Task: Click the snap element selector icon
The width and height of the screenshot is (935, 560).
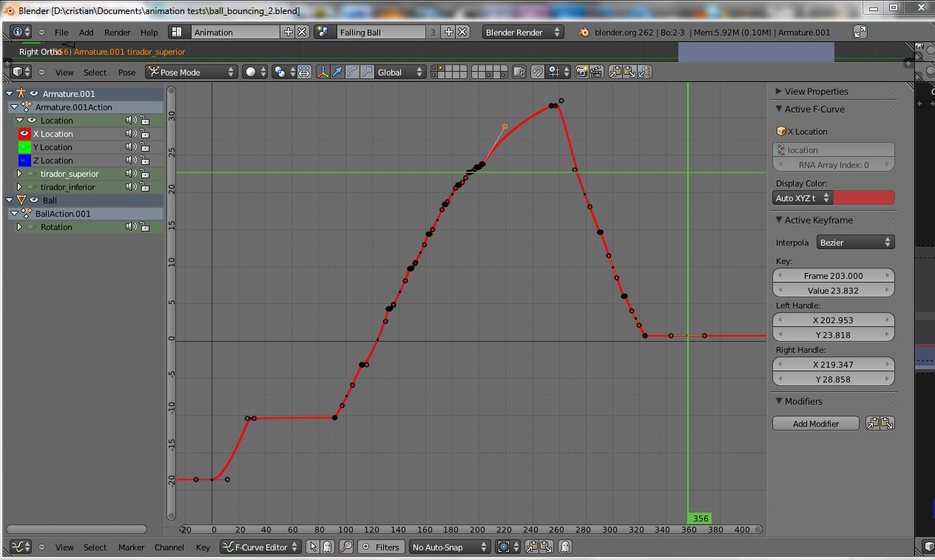Action: pyautogui.click(x=559, y=72)
